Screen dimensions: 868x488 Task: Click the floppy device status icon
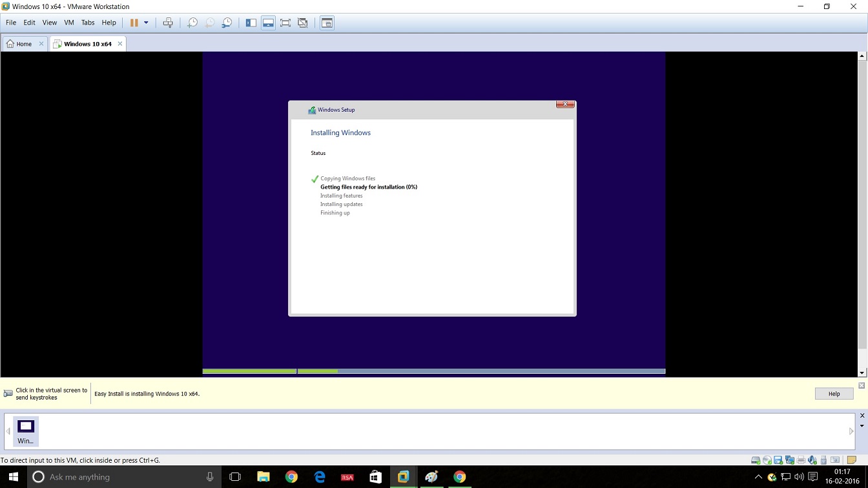click(778, 460)
